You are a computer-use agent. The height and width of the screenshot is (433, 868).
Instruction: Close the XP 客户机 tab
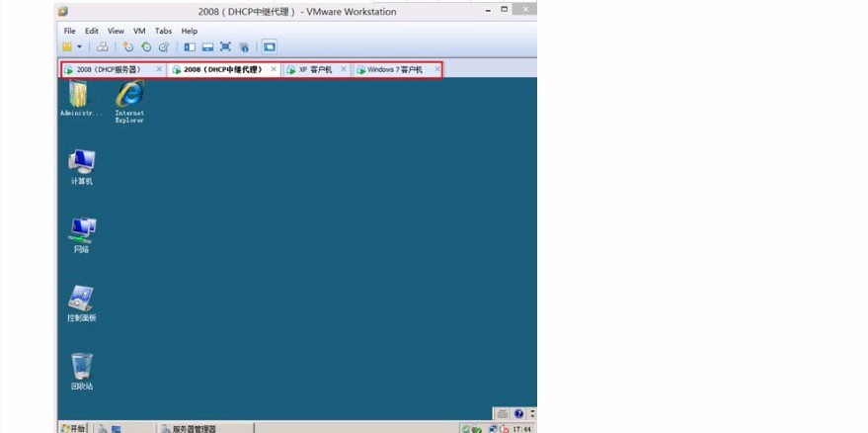(344, 69)
